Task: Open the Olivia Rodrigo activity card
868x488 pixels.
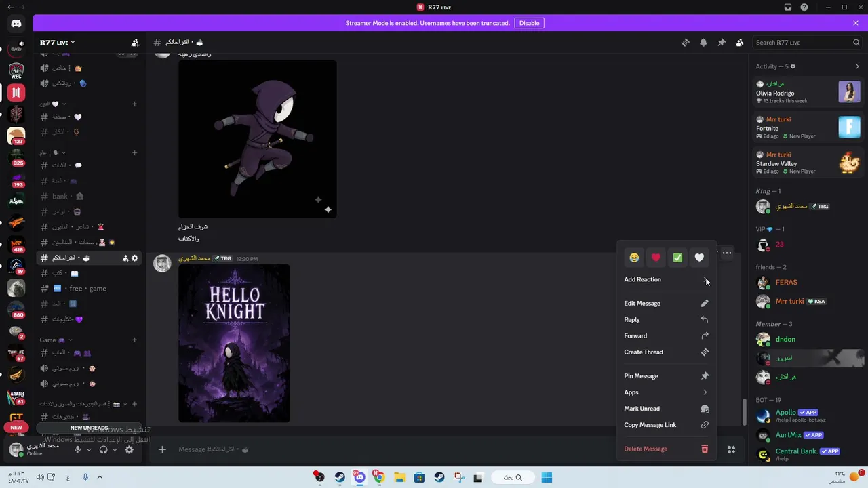Action: click(808, 92)
